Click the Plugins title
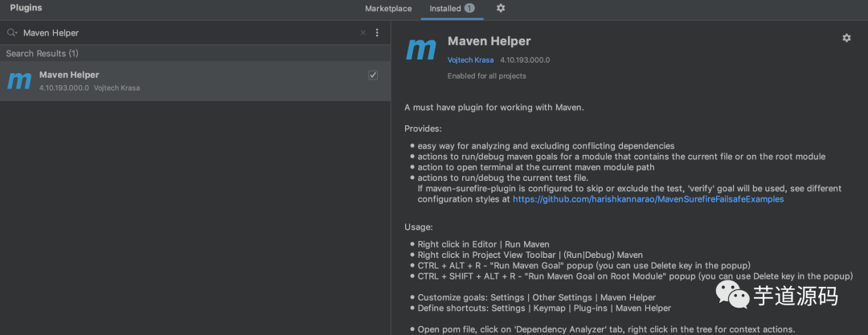868x335 pixels. (x=26, y=8)
